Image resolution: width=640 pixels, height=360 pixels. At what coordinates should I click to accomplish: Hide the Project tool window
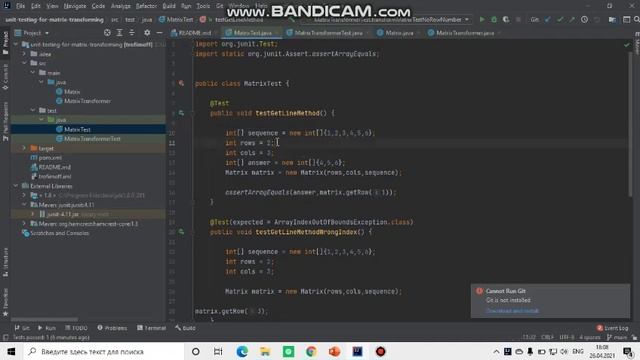[x=159, y=33]
